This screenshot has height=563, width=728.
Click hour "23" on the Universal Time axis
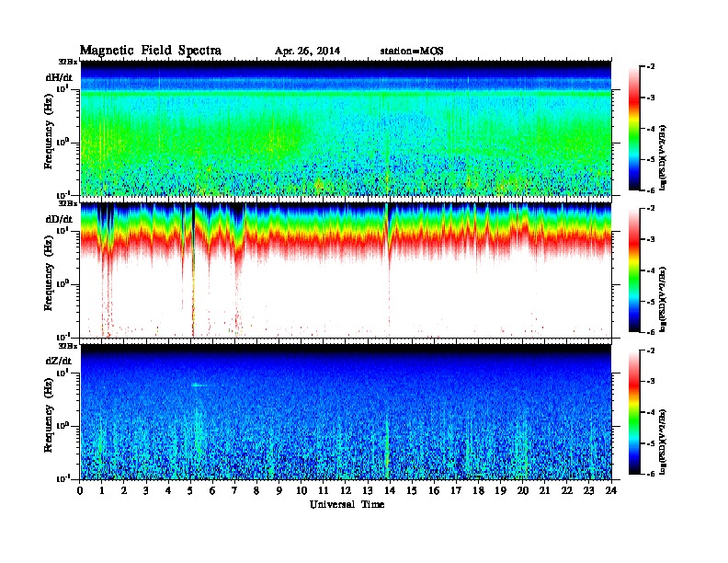point(588,490)
